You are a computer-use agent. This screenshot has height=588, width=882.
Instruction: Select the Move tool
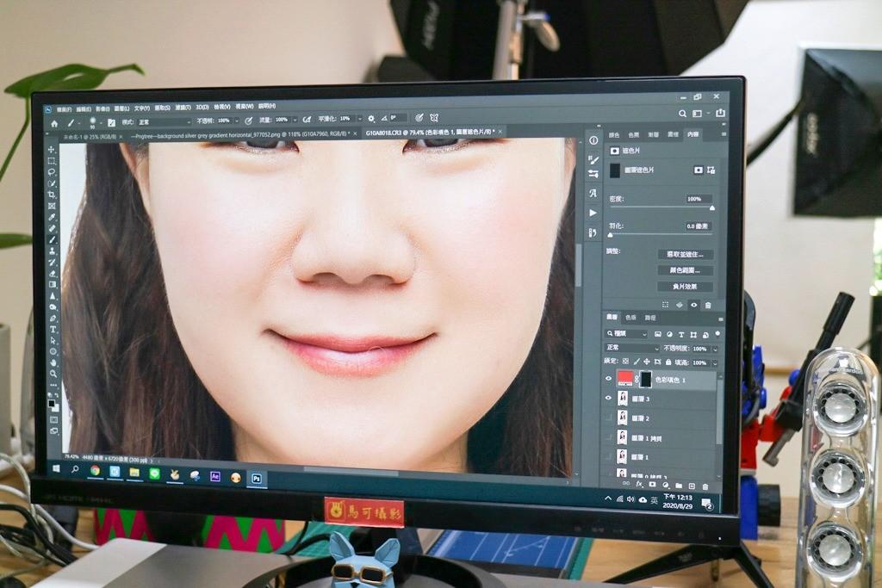pyautogui.click(x=52, y=150)
